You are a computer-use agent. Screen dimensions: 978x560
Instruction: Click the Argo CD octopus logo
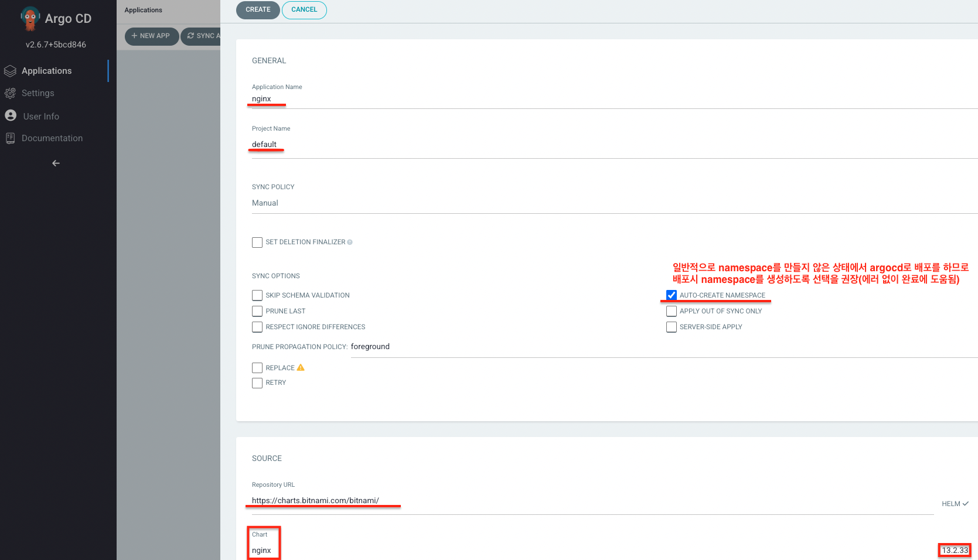point(30,19)
